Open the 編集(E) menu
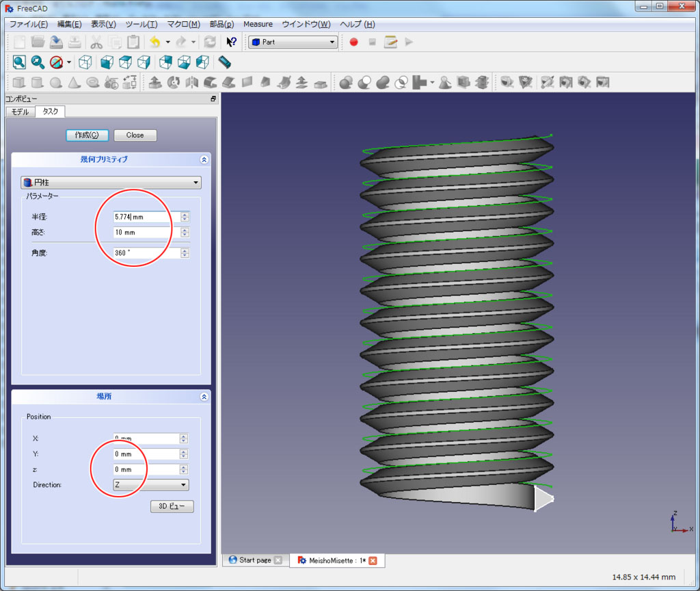 [69, 24]
